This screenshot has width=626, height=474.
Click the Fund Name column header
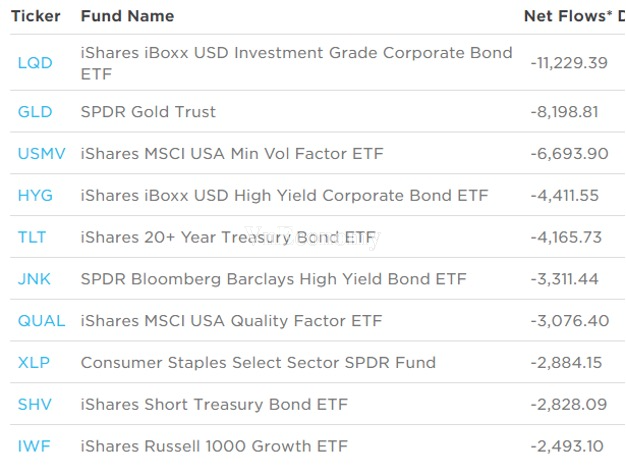pos(127,16)
